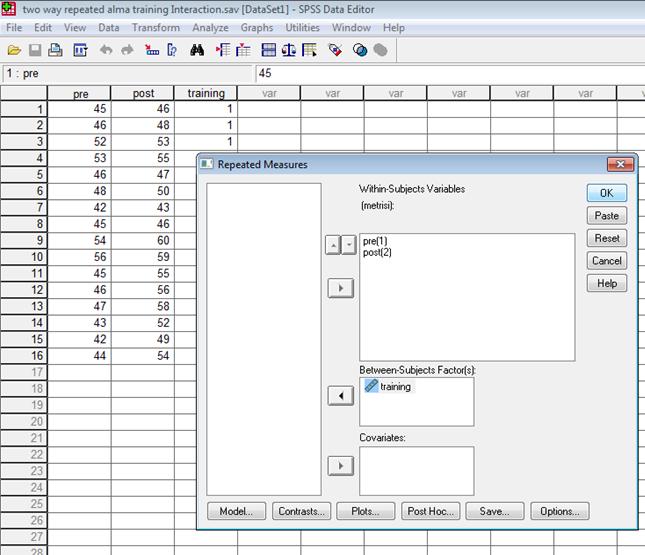Viewport: 645px width, 555px height.
Task: Open the Options... dialog
Action: pyautogui.click(x=560, y=511)
